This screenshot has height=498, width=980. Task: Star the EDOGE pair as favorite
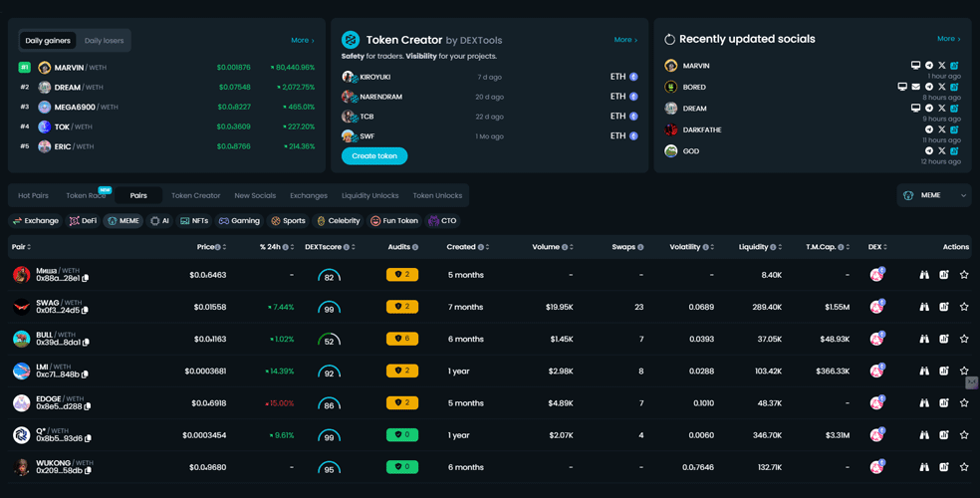point(964,403)
